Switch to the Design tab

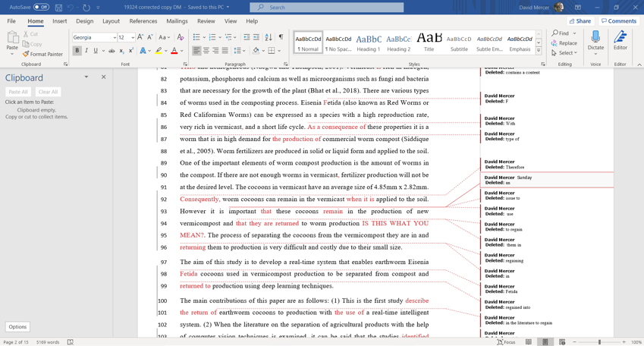[85, 21]
